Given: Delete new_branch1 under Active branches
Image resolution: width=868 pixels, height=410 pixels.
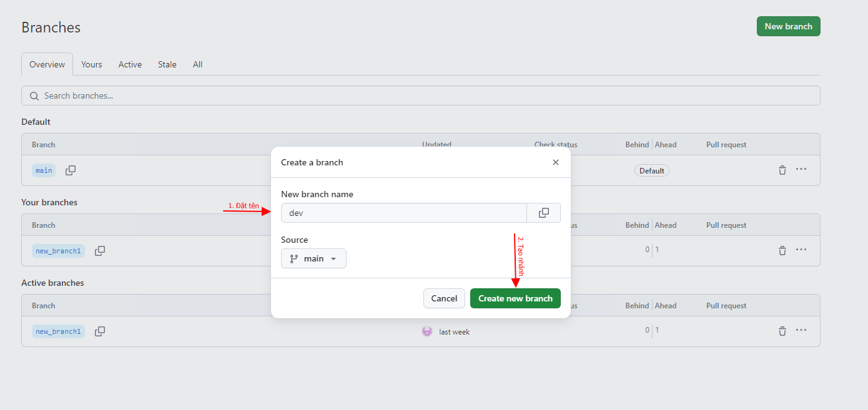Looking at the screenshot, I should [782, 331].
